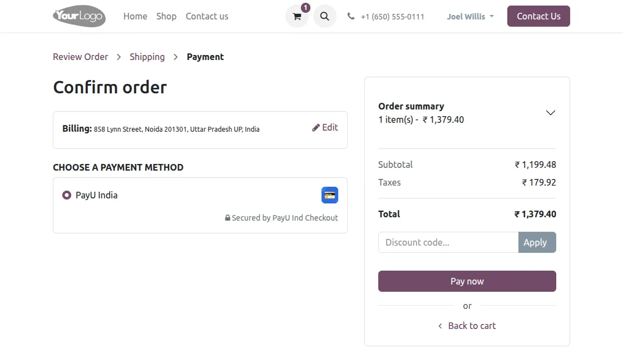Screen dimensions: 623x364
Task: Expand the Order summary details
Action: click(411, 106)
